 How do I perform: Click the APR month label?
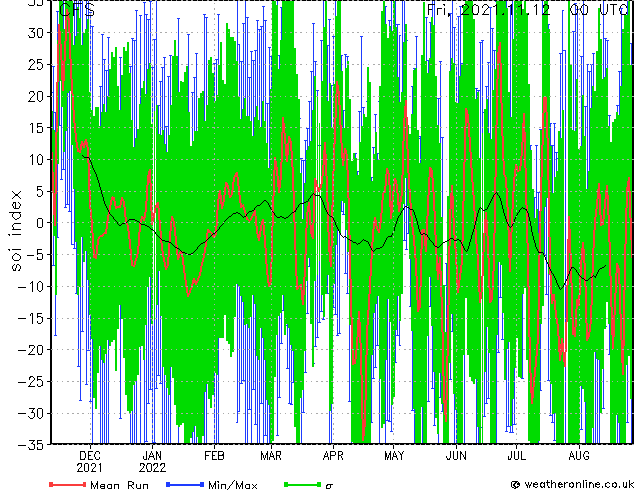333,456
